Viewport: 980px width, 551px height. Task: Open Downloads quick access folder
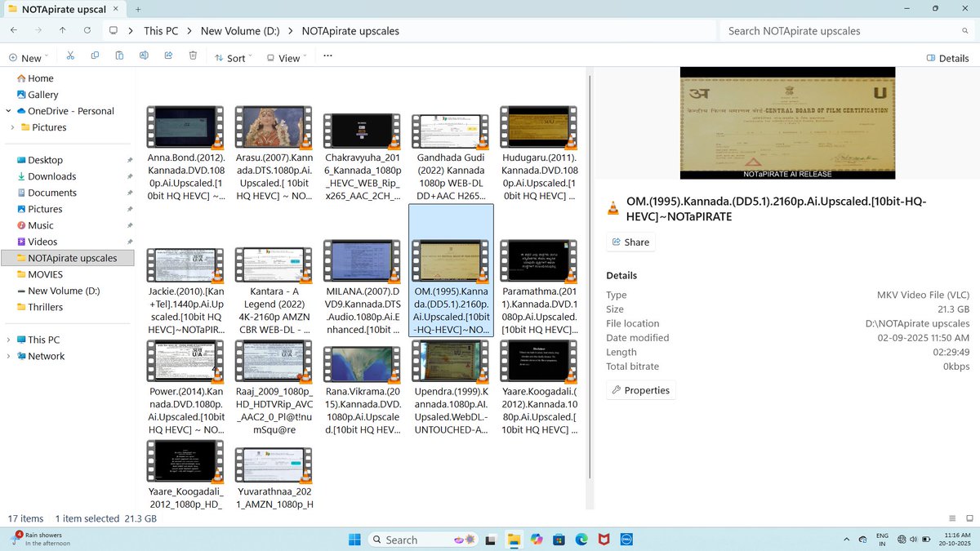tap(45, 176)
